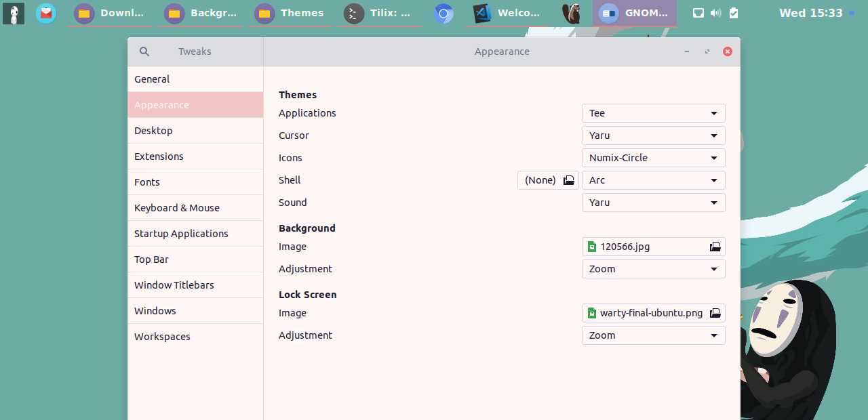Open the clock showing Wed 15:33

click(810, 13)
